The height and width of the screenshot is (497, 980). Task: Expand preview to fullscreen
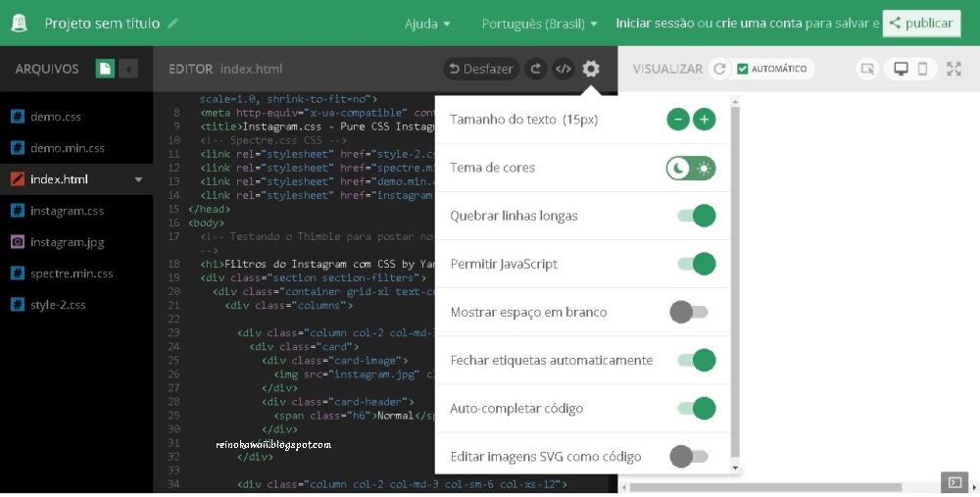954,69
